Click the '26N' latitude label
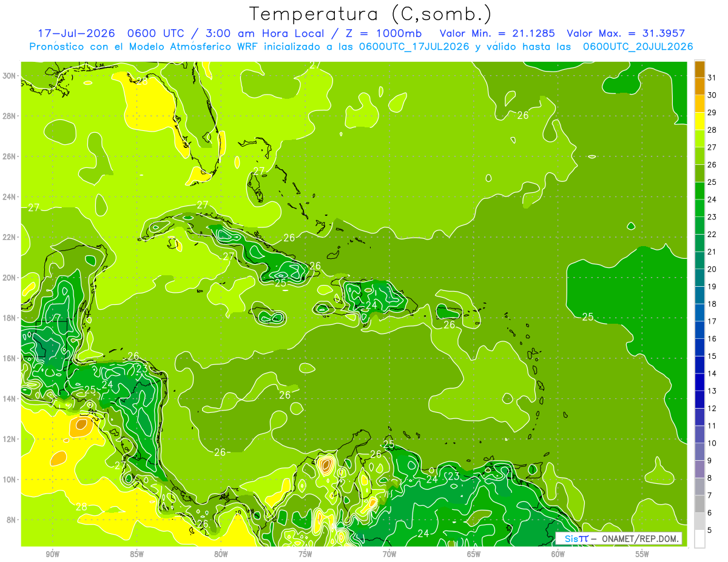Viewport: 728px width, 562px height. tap(10, 156)
